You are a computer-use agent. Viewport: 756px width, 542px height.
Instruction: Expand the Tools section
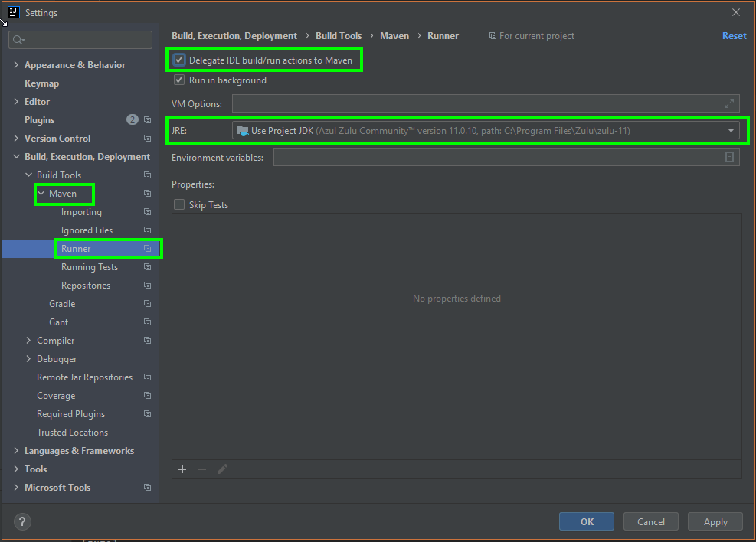[16, 469]
